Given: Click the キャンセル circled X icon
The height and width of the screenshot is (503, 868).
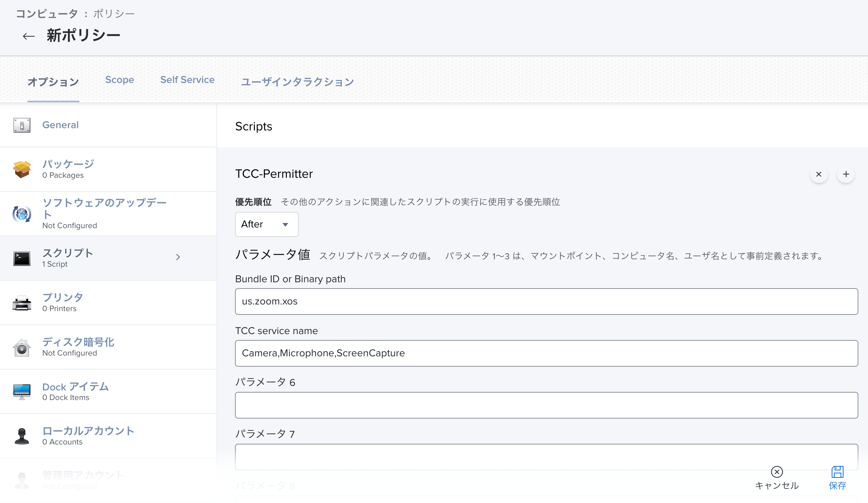Looking at the screenshot, I should click(777, 472).
